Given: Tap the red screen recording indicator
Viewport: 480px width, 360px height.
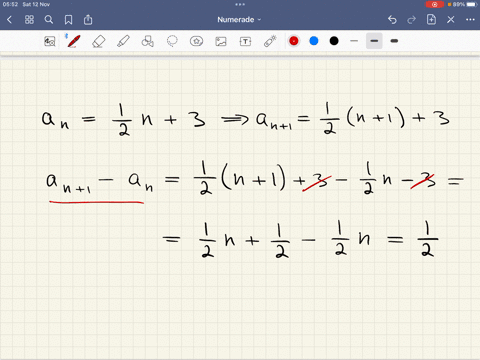Looking at the screenshot, I should [435, 4].
